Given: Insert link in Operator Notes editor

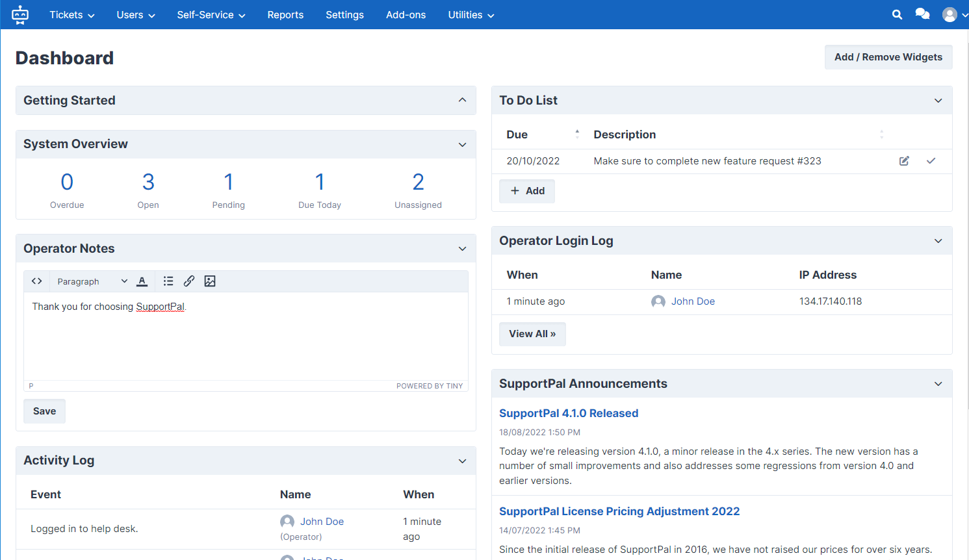Looking at the screenshot, I should (x=189, y=281).
